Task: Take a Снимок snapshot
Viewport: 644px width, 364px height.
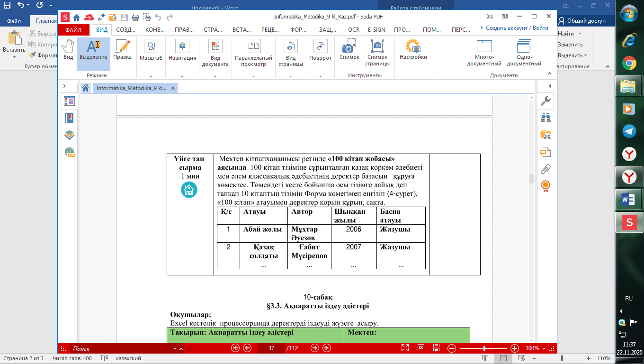Action: click(x=349, y=49)
